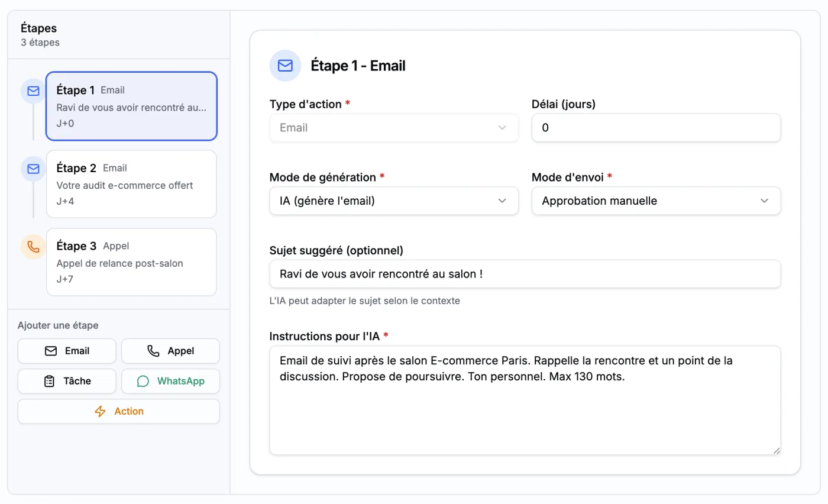The width and height of the screenshot is (828, 504).
Task: Select the Étape 3 Appel step card
Action: 131,262
